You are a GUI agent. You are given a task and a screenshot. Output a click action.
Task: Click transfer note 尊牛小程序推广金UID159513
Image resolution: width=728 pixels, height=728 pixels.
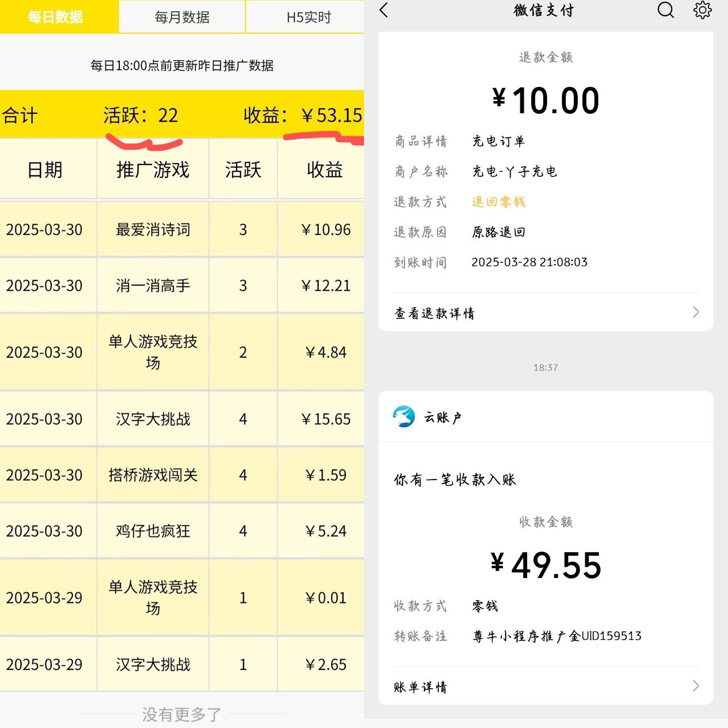point(557,636)
